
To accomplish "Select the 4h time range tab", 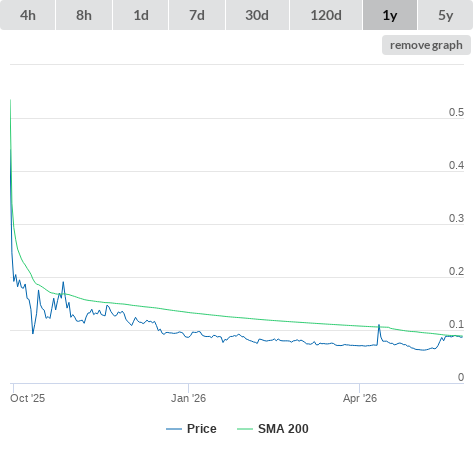I will (x=28, y=15).
